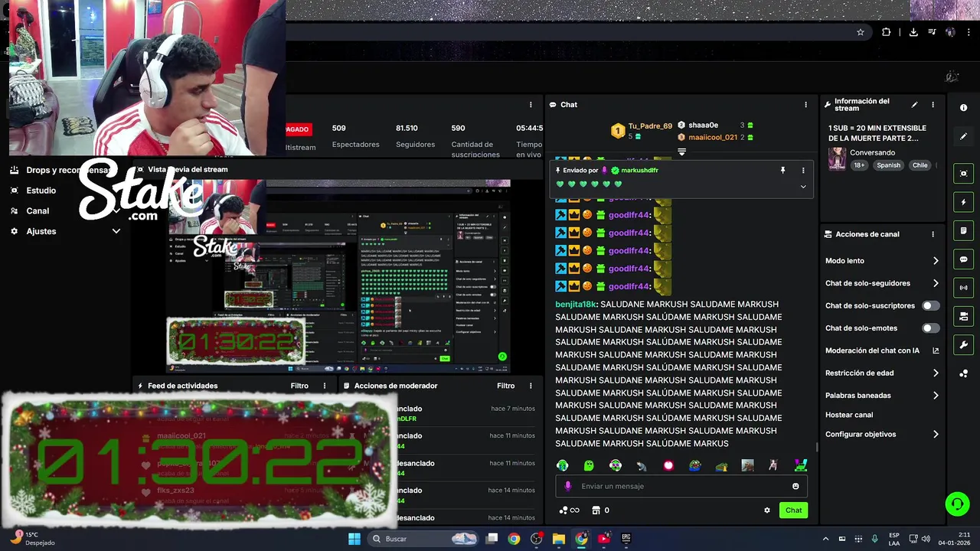Open Acciones de moderador three-dot menu
Viewport: 980px width, 551px height.
531,386
